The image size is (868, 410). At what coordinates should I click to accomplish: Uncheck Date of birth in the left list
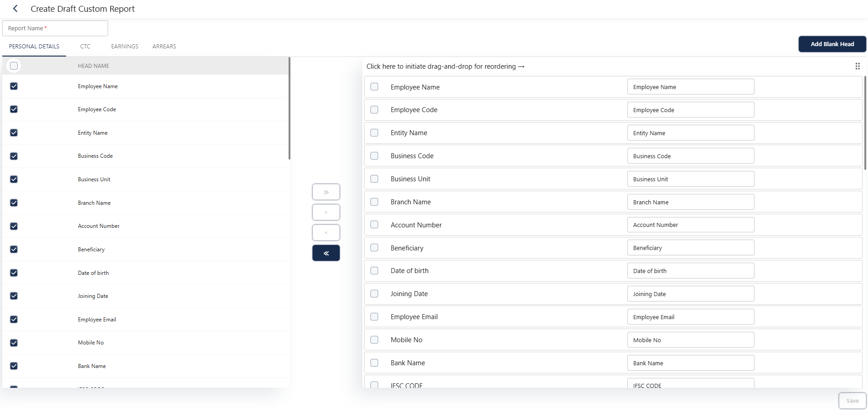point(14,273)
